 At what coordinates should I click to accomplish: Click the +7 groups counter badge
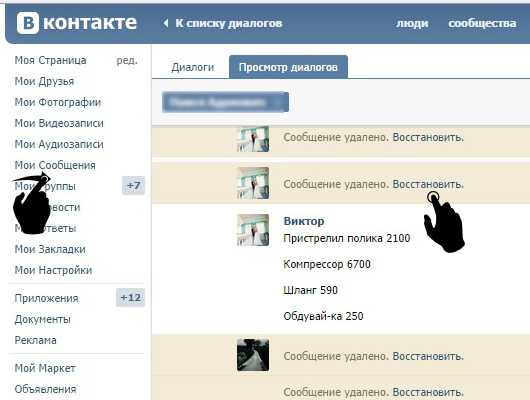[134, 186]
